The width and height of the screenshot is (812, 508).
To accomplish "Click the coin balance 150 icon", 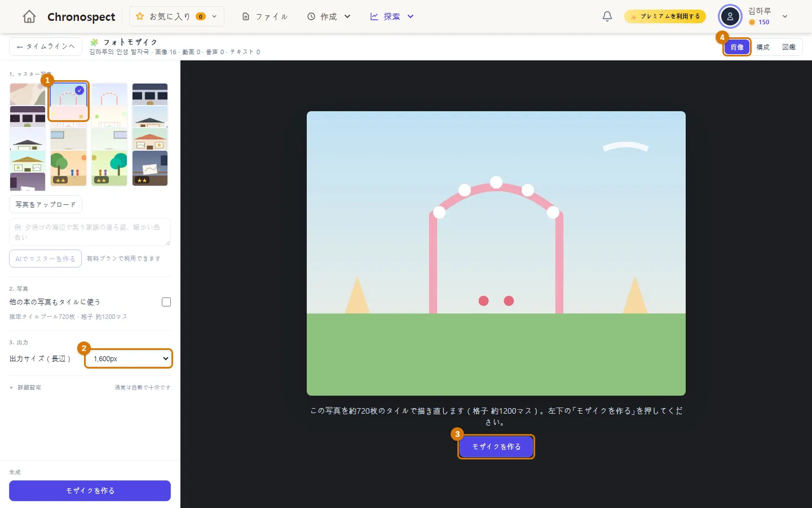I will [752, 22].
